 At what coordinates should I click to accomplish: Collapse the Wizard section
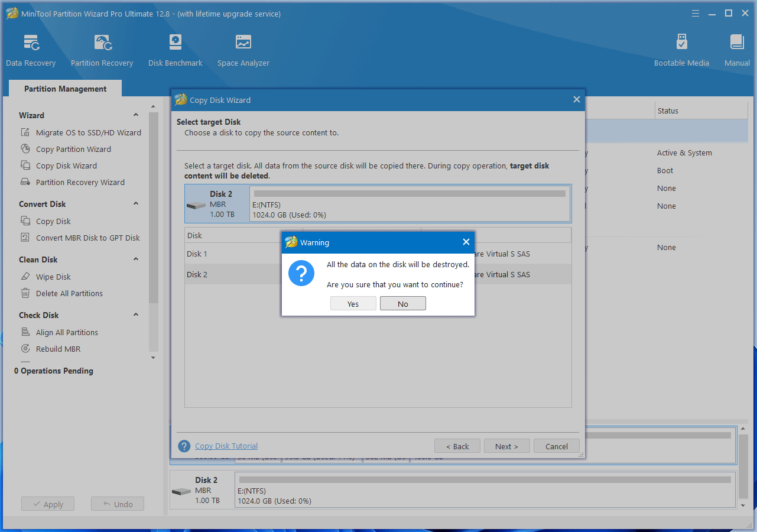point(136,115)
